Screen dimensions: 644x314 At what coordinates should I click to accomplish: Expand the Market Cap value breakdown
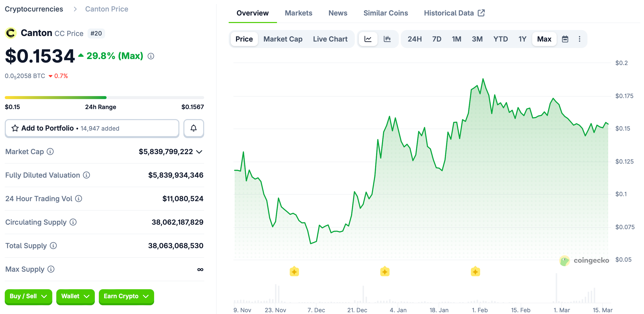click(x=199, y=152)
